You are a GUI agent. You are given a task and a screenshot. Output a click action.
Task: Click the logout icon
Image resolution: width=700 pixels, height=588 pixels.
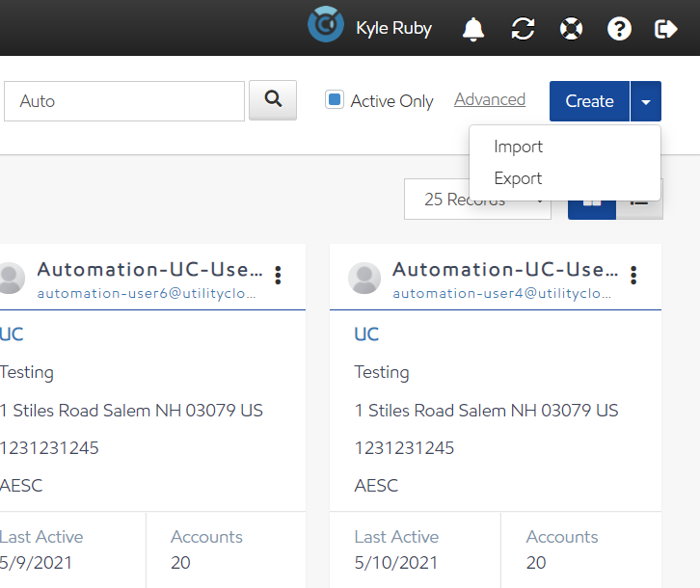(666, 29)
